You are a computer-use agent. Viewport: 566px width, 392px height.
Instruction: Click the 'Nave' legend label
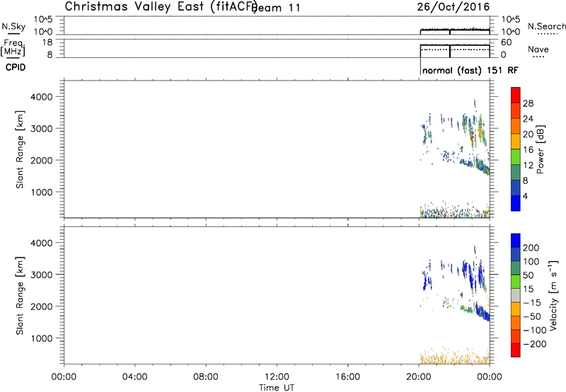(538, 50)
